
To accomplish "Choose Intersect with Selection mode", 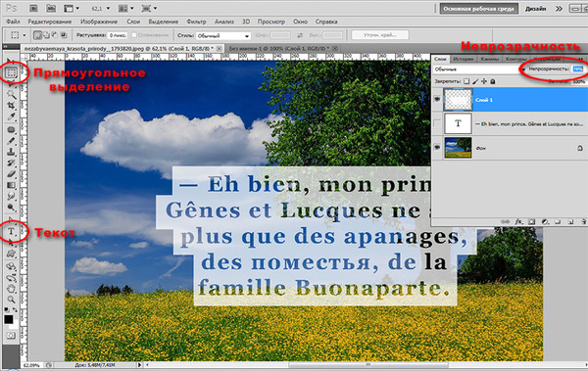I will [64, 35].
